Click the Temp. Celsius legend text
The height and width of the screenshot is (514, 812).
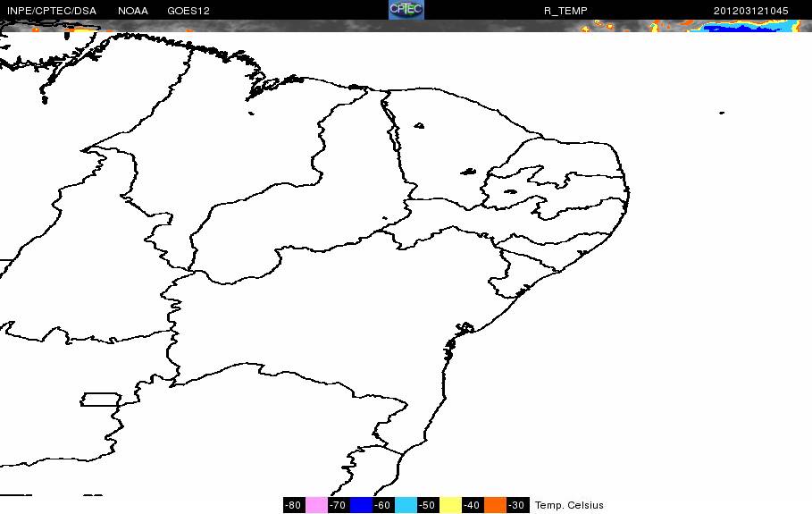[569, 505]
